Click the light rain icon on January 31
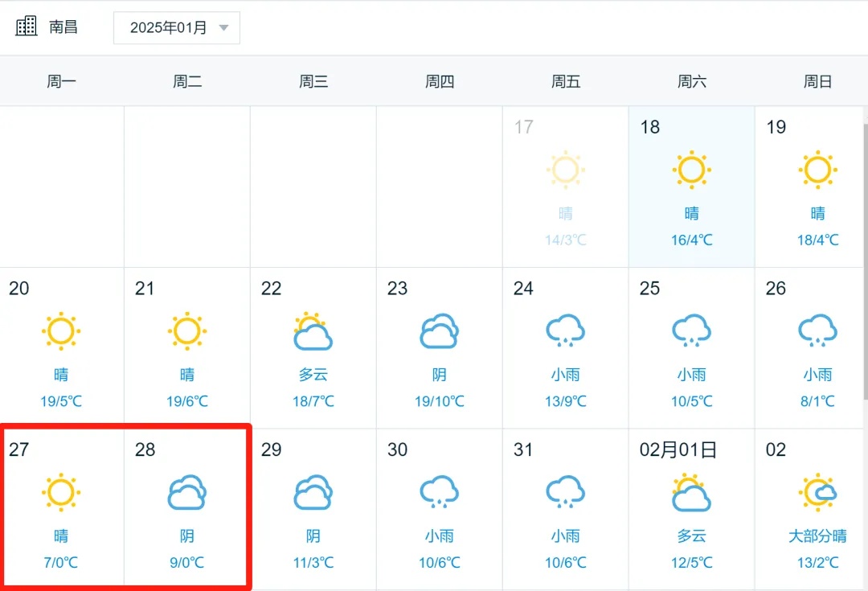This screenshot has width=868, height=591. [565, 492]
